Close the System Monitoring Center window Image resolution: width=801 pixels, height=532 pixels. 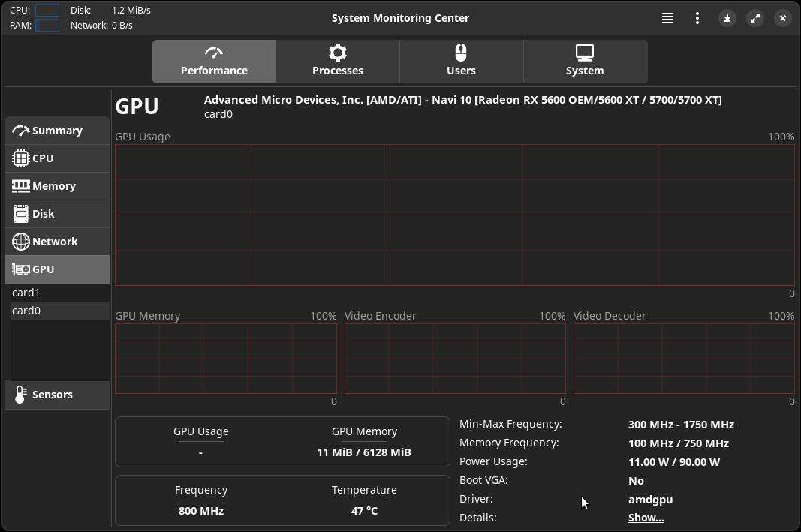coord(783,18)
